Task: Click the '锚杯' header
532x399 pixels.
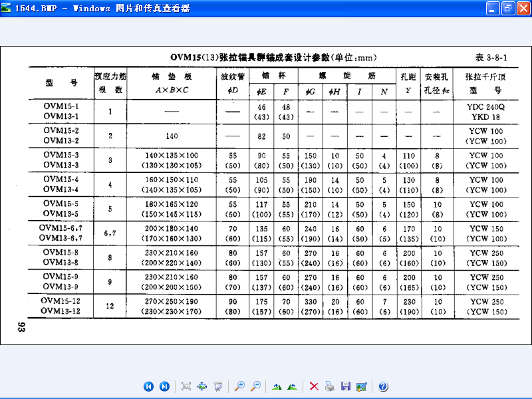Action: (x=274, y=75)
